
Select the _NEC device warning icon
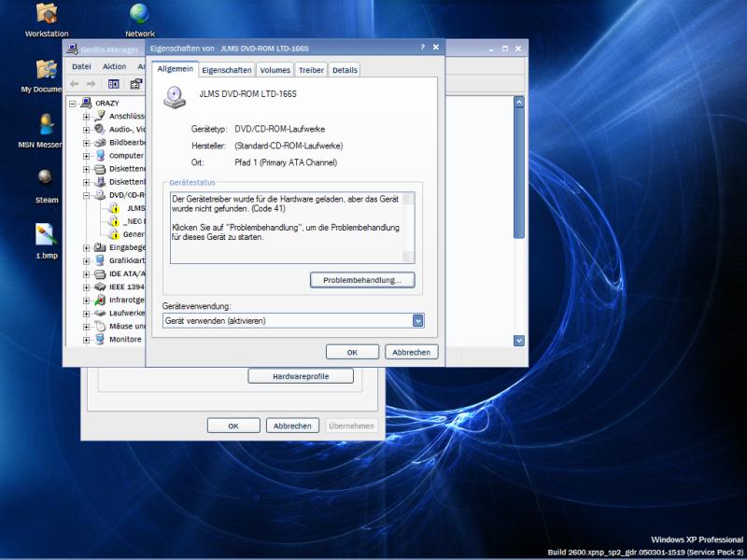pyautogui.click(x=113, y=221)
